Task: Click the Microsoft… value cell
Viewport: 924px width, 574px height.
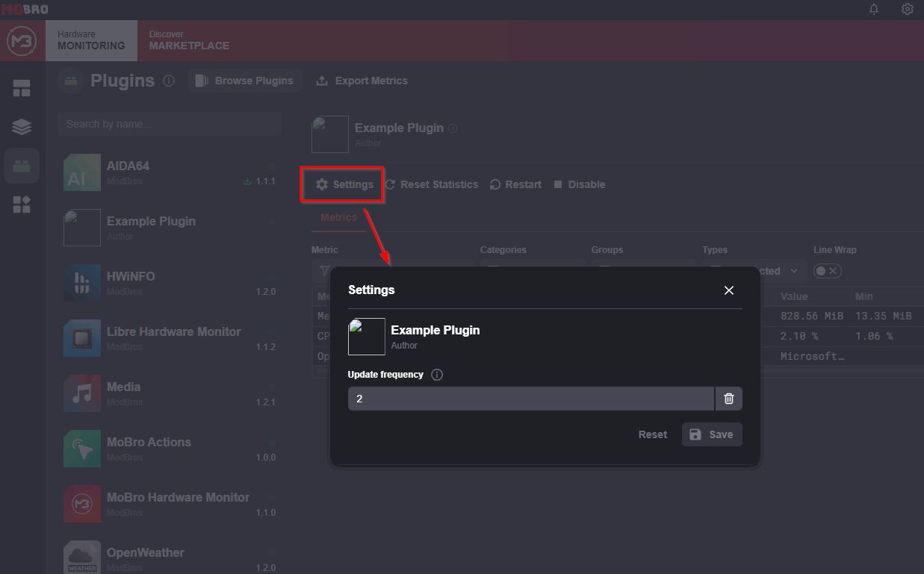Action: tap(812, 356)
